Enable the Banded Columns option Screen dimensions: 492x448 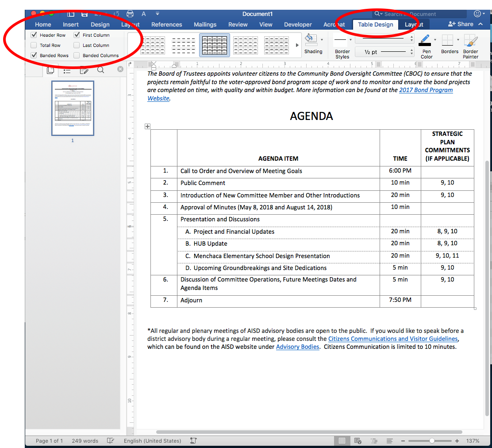point(77,55)
